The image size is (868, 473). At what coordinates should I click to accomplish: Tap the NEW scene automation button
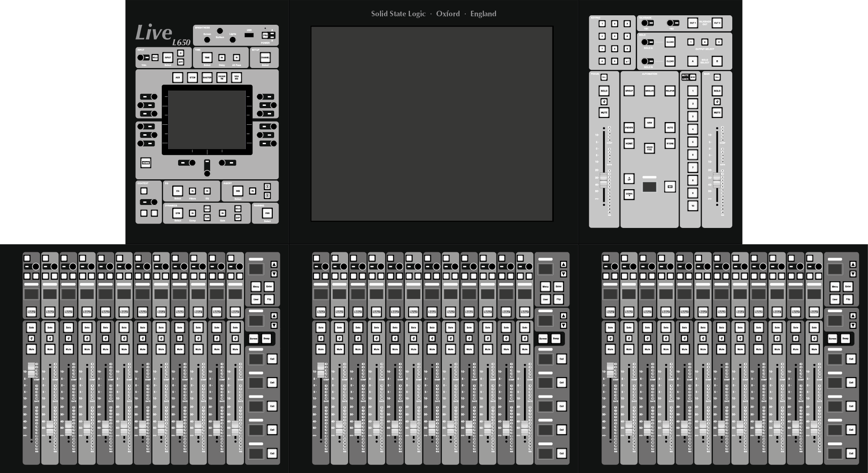[649, 123]
